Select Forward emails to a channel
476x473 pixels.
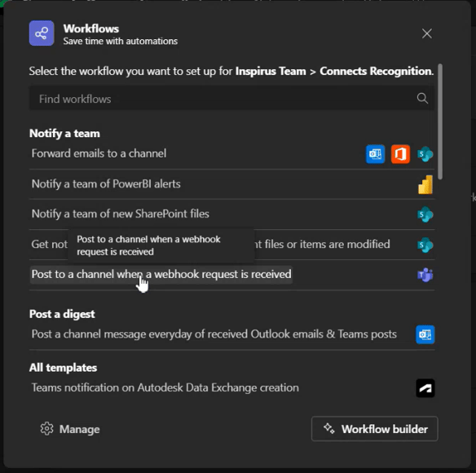[99, 153]
